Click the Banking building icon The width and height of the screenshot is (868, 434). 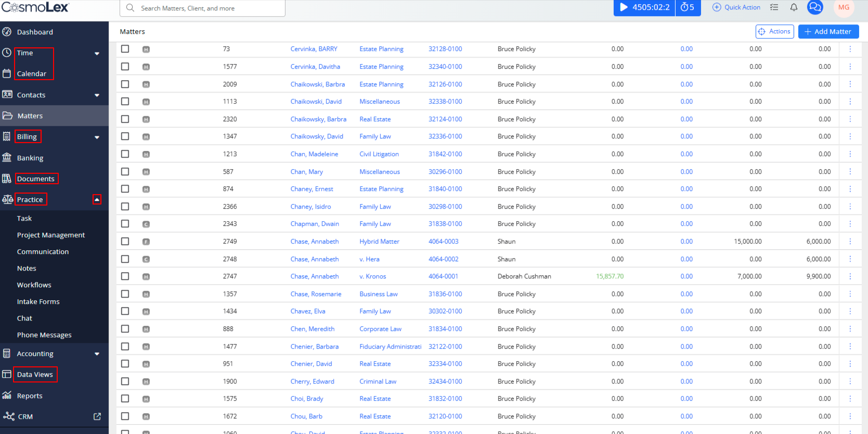click(7, 157)
